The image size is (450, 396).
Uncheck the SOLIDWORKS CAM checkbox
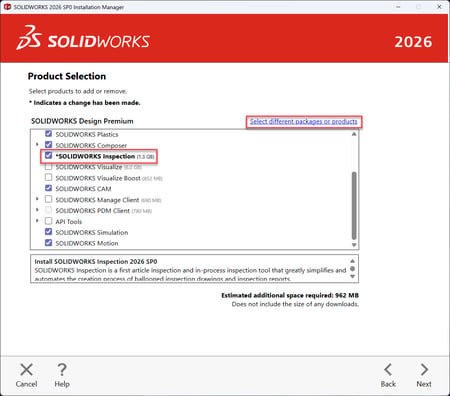(48, 188)
